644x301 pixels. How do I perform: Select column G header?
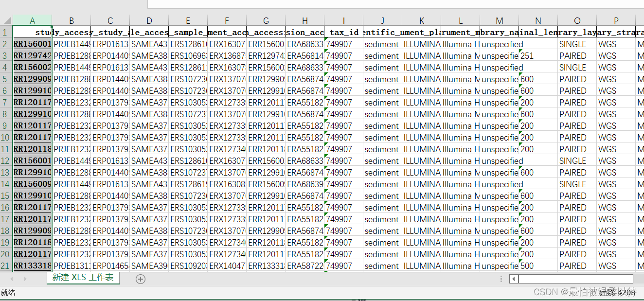click(x=266, y=20)
